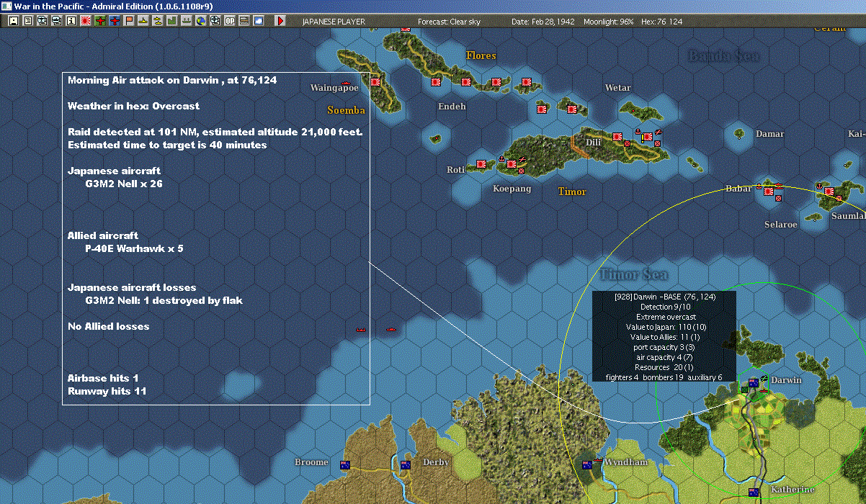Click the cloud weather toolbar icon
Screen dimensions: 866x504
point(259,21)
